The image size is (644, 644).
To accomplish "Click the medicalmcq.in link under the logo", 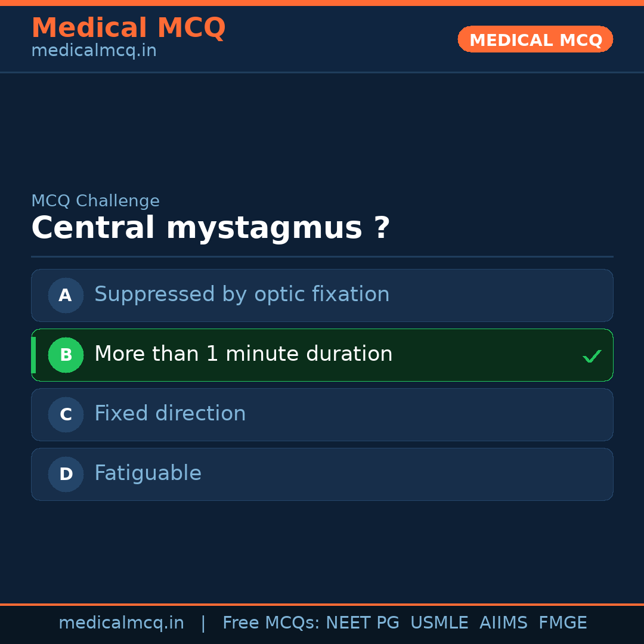I will pos(94,51).
